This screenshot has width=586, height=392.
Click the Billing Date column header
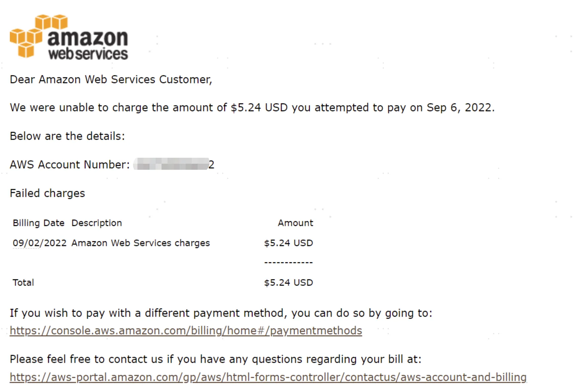point(38,223)
